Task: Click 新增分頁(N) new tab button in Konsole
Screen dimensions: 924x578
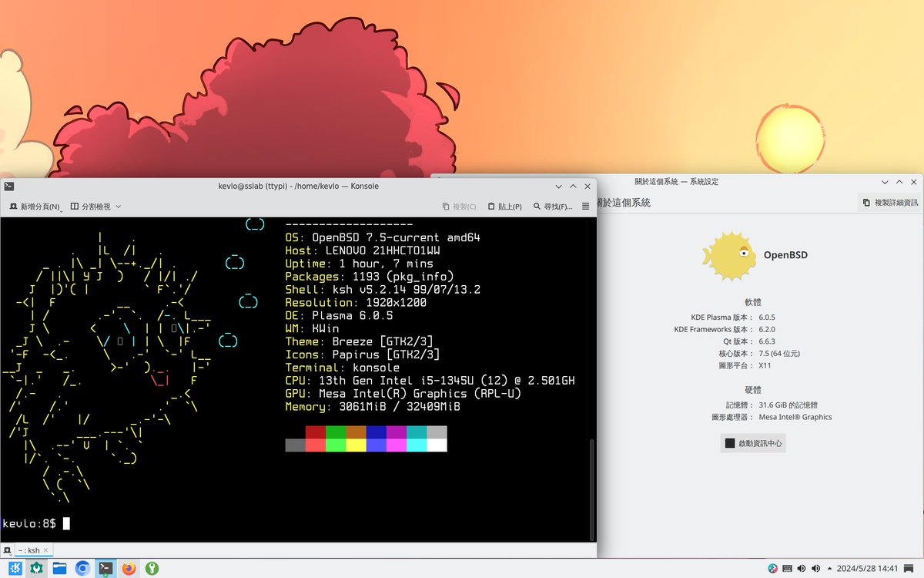Action: click(x=35, y=207)
